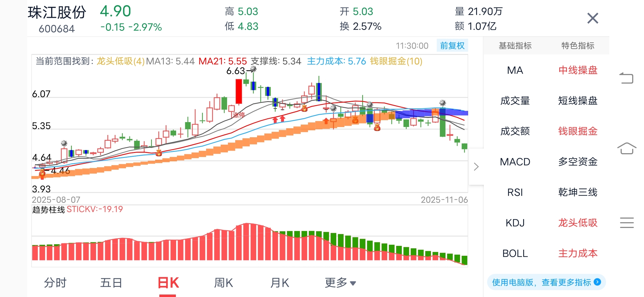Enable the 中线操盘 indicator
644x297 pixels.
coord(578,70)
